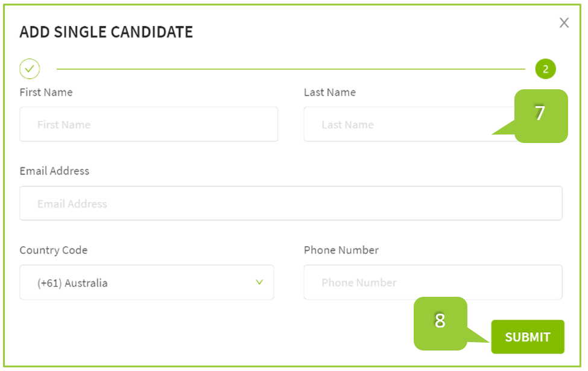Screen dimensions: 588x371
Task: Click the numbered callout labeled 7
Action: [540, 113]
